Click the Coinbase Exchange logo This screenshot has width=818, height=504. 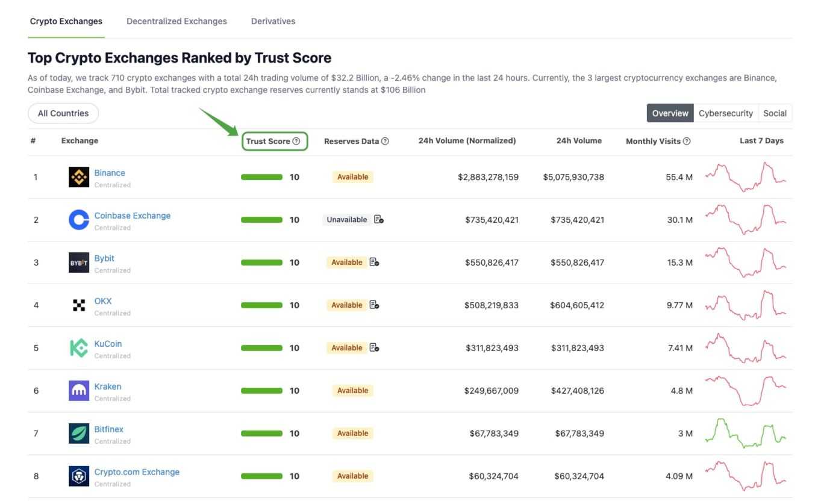click(x=78, y=220)
